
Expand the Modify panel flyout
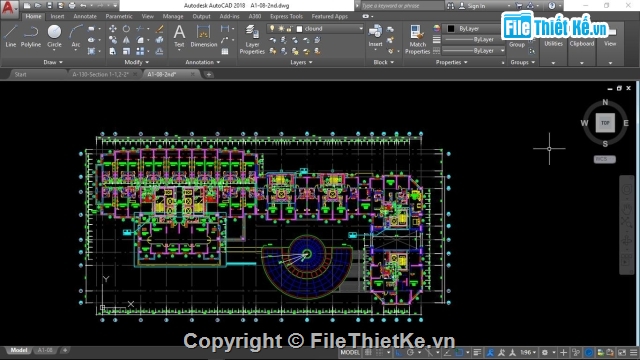[136, 62]
